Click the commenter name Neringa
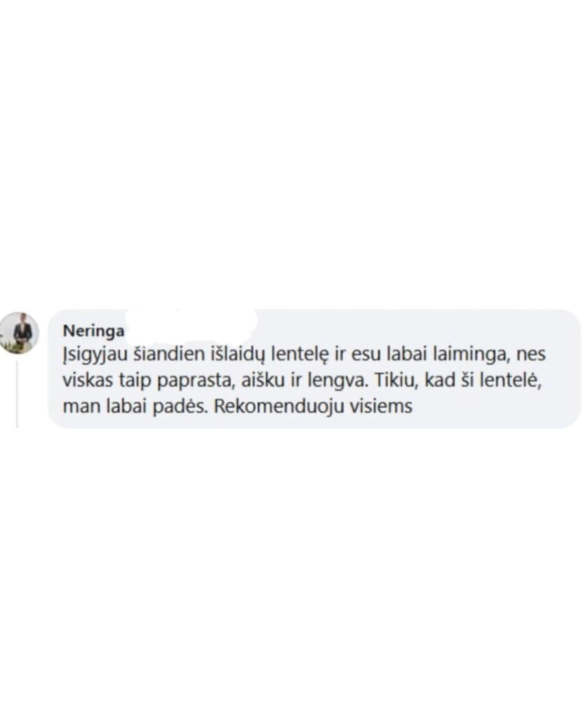 coord(94,331)
